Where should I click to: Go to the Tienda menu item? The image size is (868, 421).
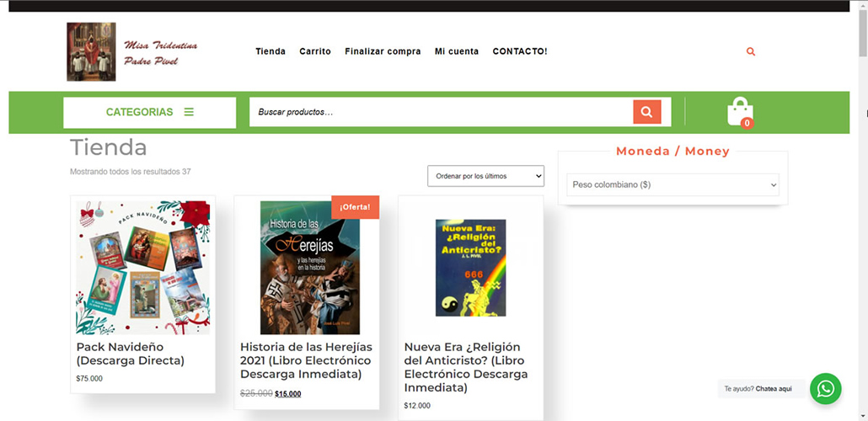point(271,51)
